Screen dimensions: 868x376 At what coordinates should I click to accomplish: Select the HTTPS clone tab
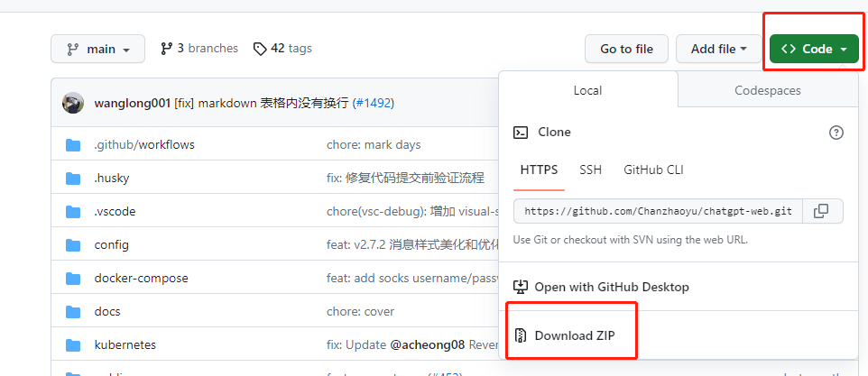point(540,170)
